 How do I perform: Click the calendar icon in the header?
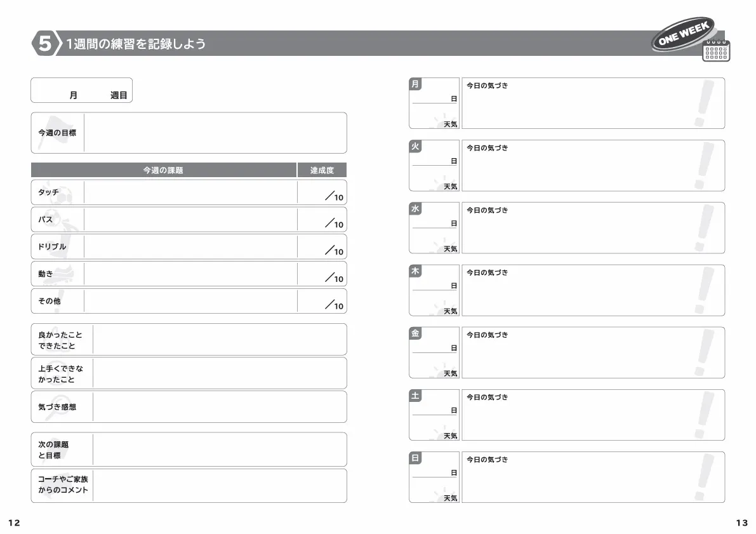(x=717, y=50)
